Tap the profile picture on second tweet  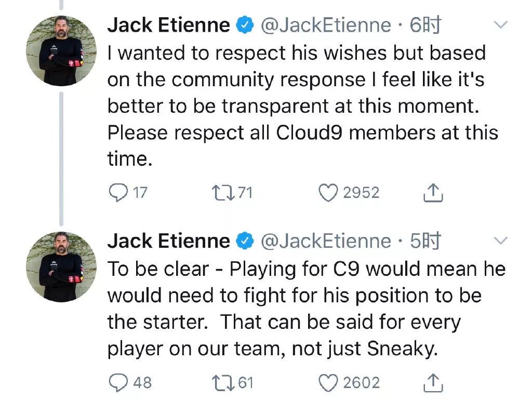(61, 266)
